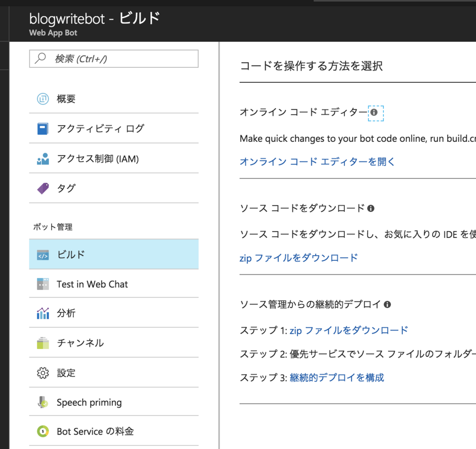
Task: Click the purple タグ tag icon
Action: [x=43, y=188]
